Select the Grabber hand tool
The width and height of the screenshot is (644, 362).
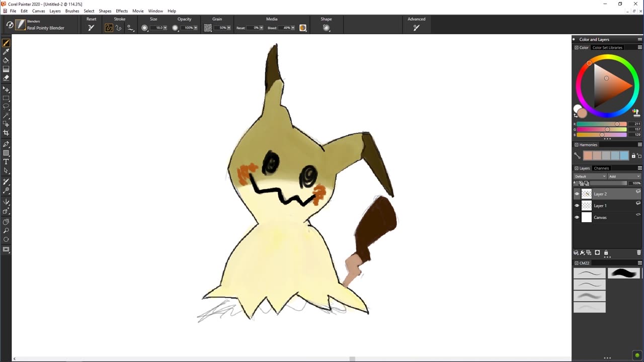coord(6,222)
